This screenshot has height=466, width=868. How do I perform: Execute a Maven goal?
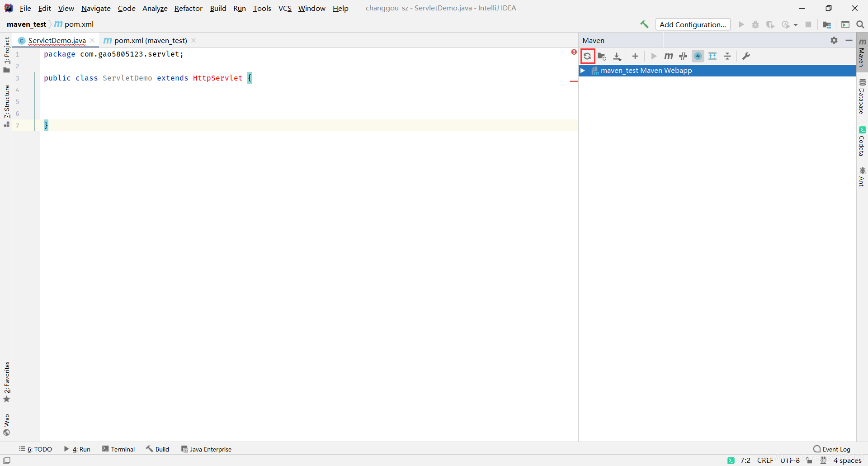point(669,56)
